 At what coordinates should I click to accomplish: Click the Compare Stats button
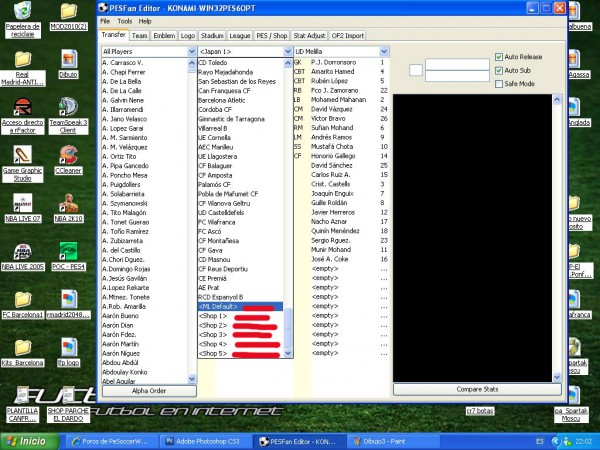coord(477,390)
